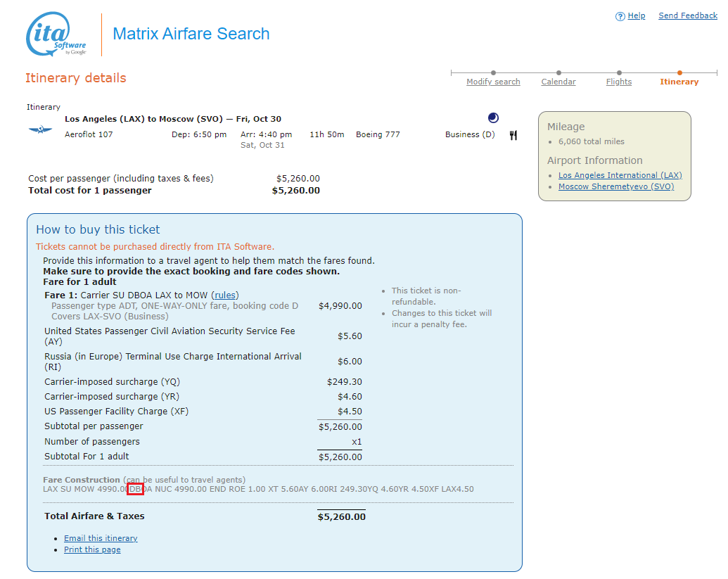This screenshot has width=728, height=579.
Task: Go to the Flights step
Action: pyautogui.click(x=618, y=82)
